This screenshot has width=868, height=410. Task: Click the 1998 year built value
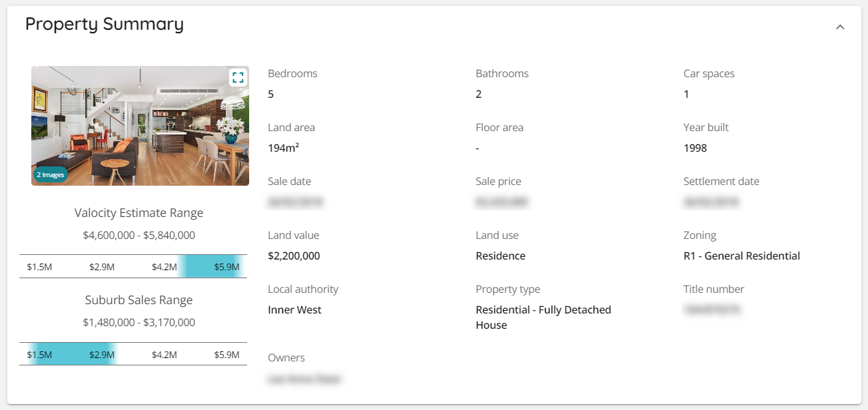pos(695,148)
